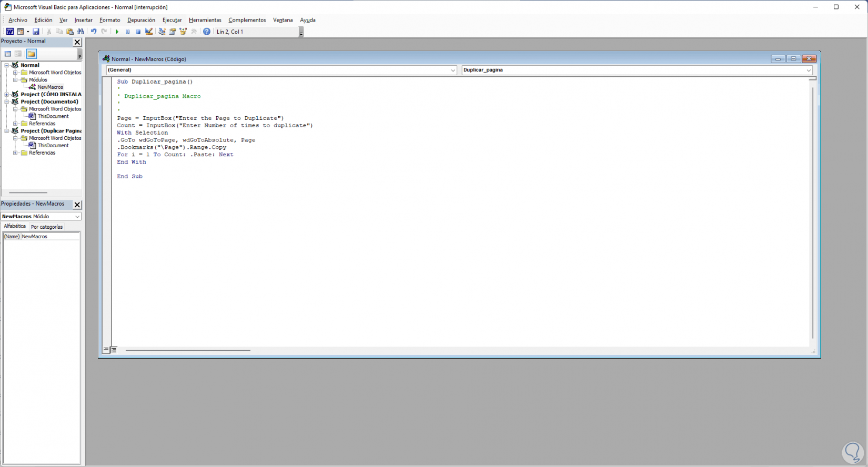This screenshot has height=467, width=868.
Task: Click the Toolbox hammer-and-wrench icon
Action: point(194,32)
